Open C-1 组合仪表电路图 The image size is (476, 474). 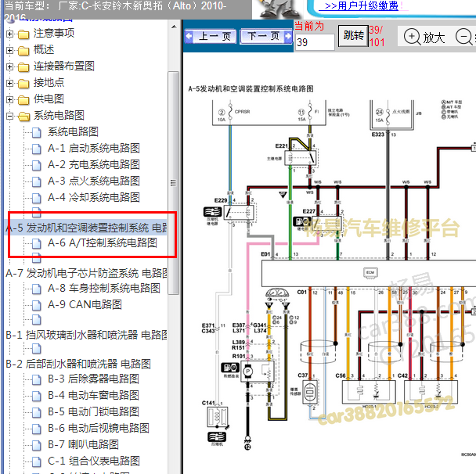(94, 461)
